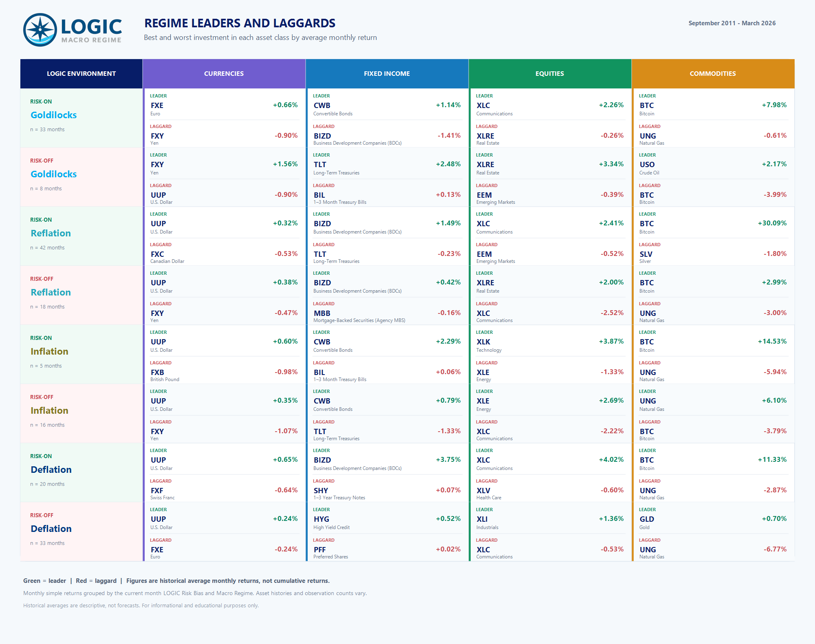Click the +7.98% Bitcoin return value
Screen dimensions: 815x644
tap(774, 105)
